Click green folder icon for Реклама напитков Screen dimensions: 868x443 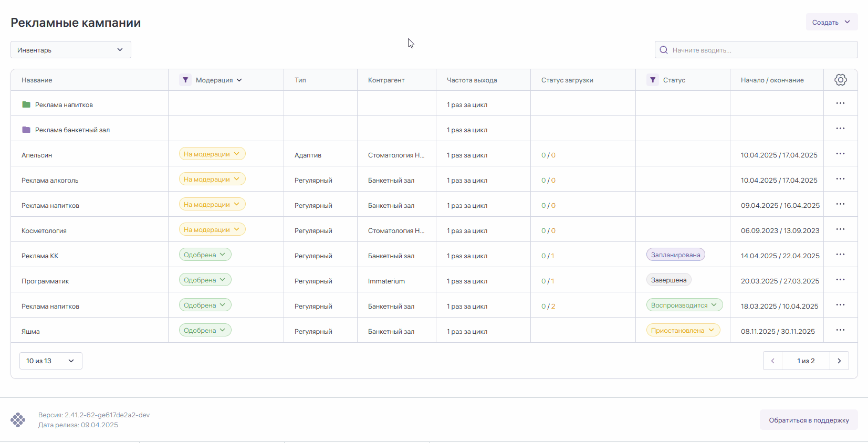tap(26, 104)
